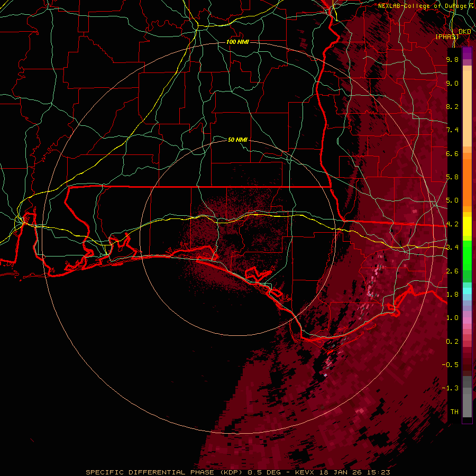Click the TH threshold label on scale
476x476 pixels.
click(x=454, y=412)
